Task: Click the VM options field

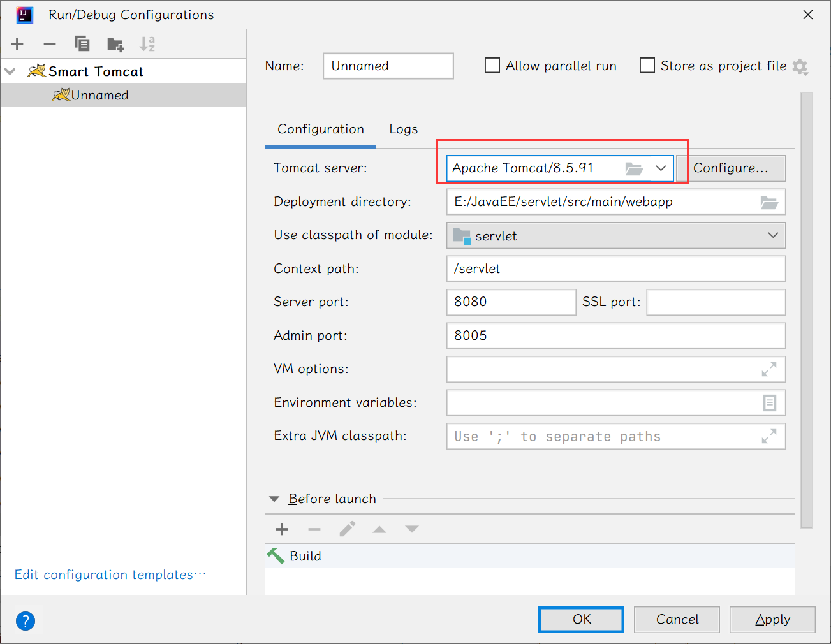Action: click(x=616, y=369)
